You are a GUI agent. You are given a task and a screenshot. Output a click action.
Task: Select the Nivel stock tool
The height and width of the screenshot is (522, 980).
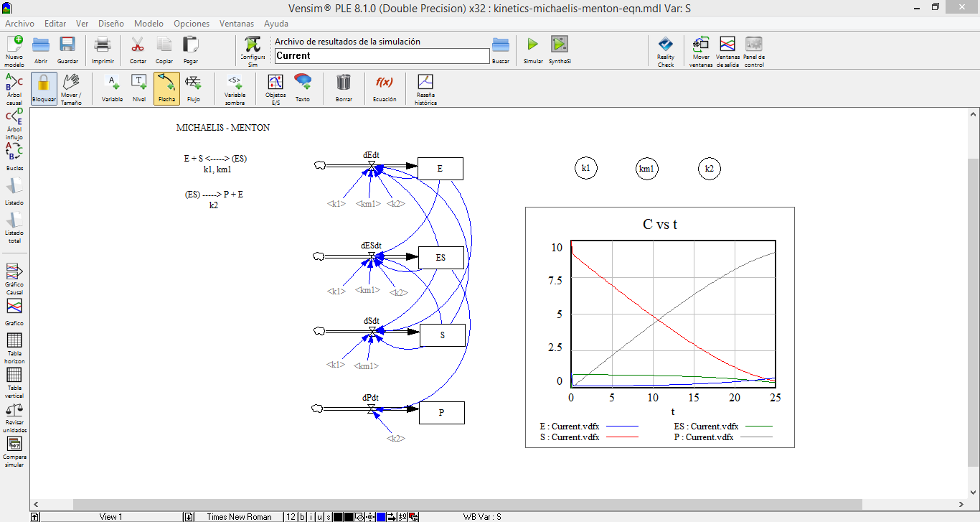(139, 88)
